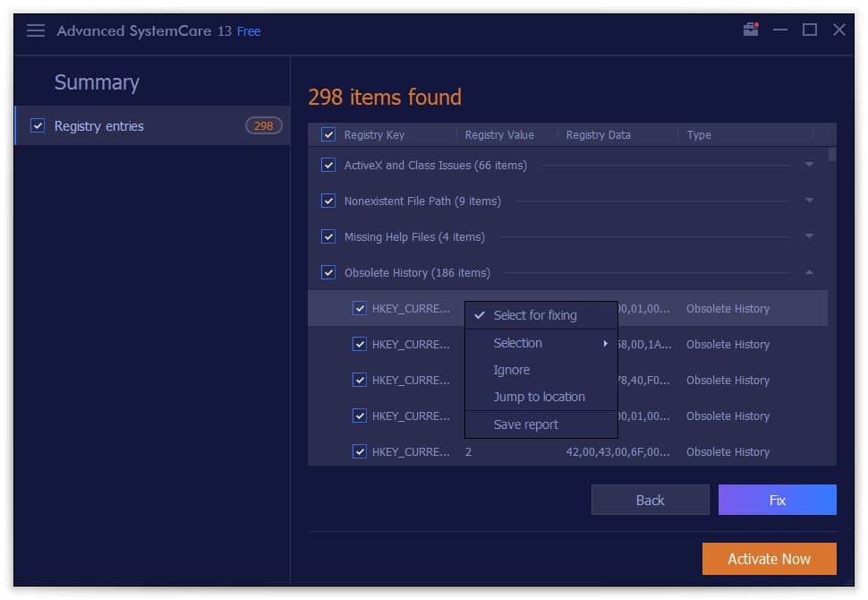Click the Activate Now button

[770, 559]
